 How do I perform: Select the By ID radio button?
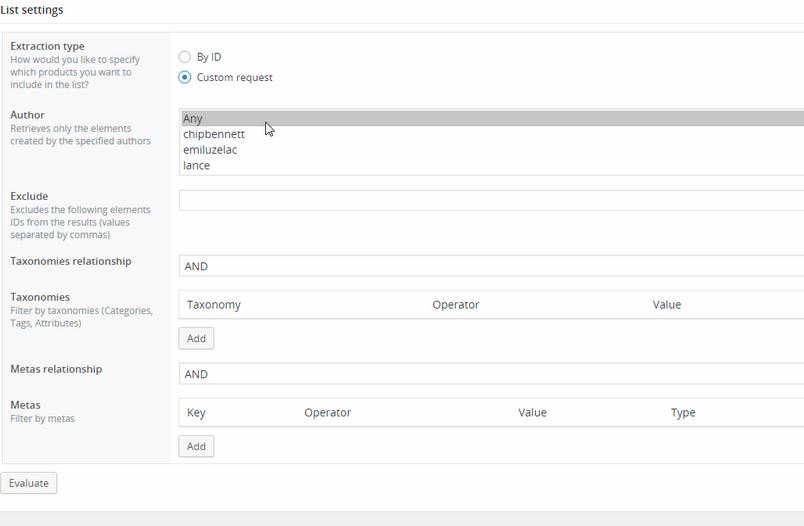pyautogui.click(x=185, y=56)
